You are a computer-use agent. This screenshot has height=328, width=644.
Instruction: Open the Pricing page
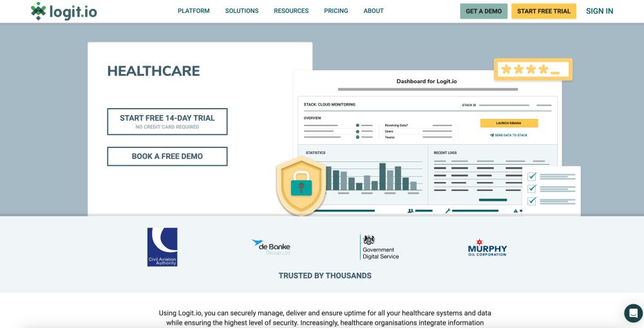tap(336, 11)
